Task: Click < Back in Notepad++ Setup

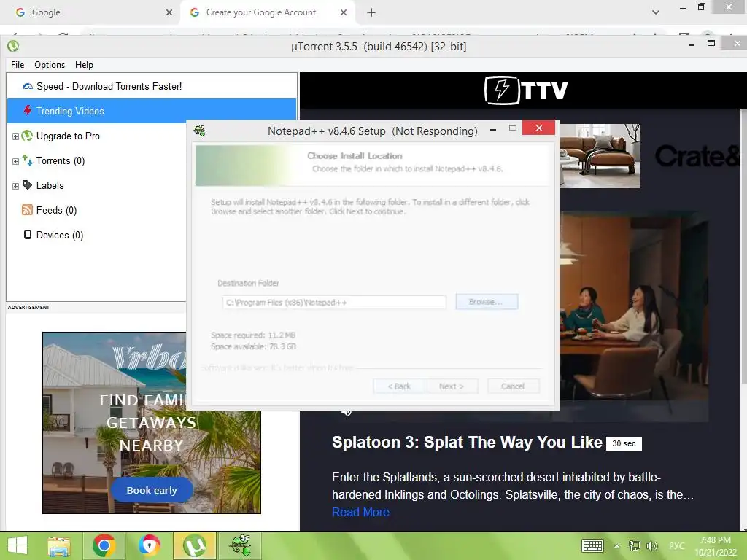Action: (399, 386)
